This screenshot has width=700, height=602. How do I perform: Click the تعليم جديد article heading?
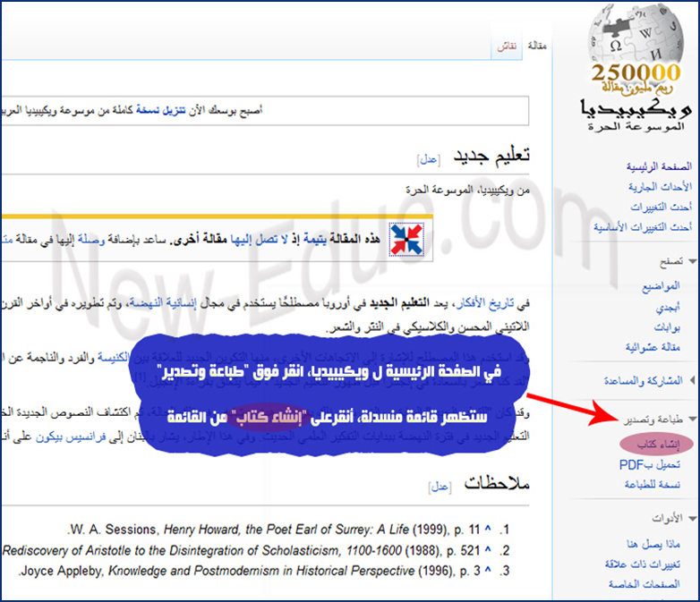491,156
